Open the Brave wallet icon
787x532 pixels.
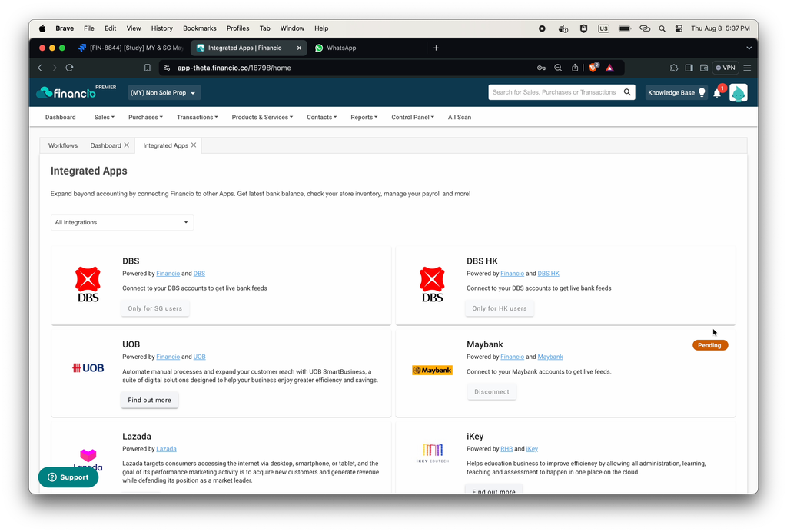tap(704, 68)
